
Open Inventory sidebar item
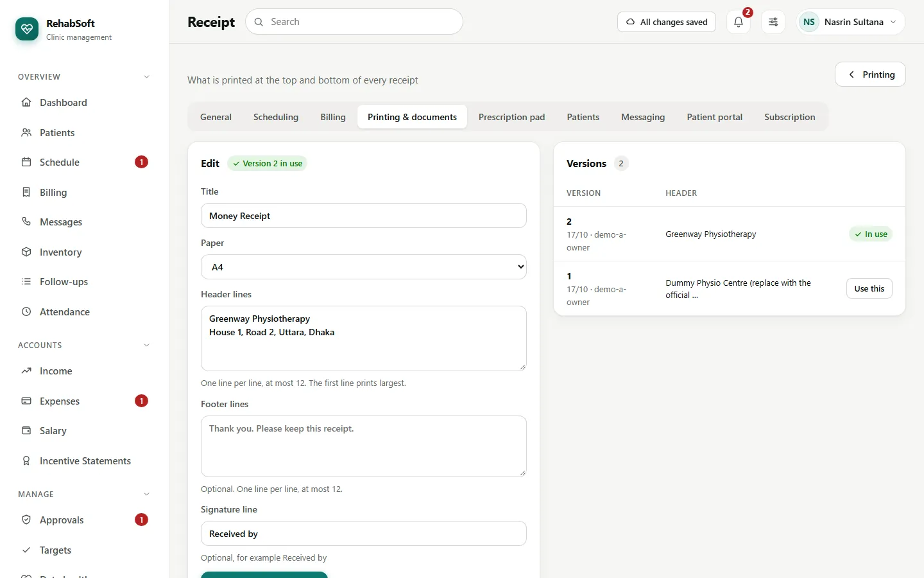[84, 252]
